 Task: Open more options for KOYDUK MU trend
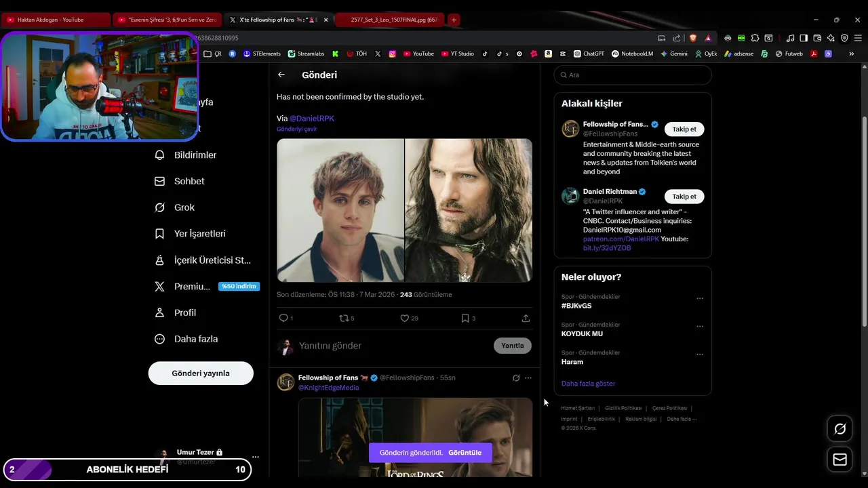pyautogui.click(x=700, y=326)
